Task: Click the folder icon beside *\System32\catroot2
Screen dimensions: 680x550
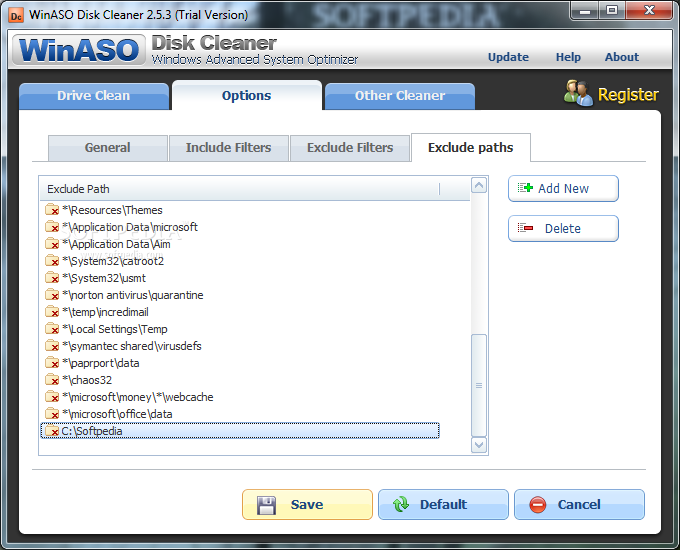Action: point(52,261)
